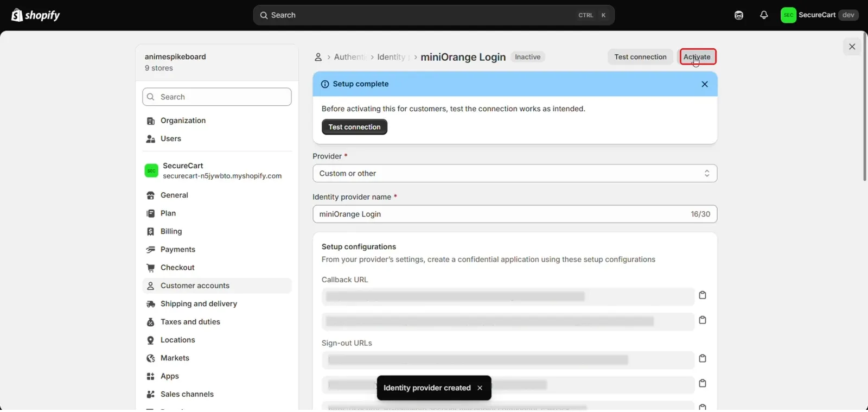Click the Locations pin icon
This screenshot has width=868, height=412.
151,340
